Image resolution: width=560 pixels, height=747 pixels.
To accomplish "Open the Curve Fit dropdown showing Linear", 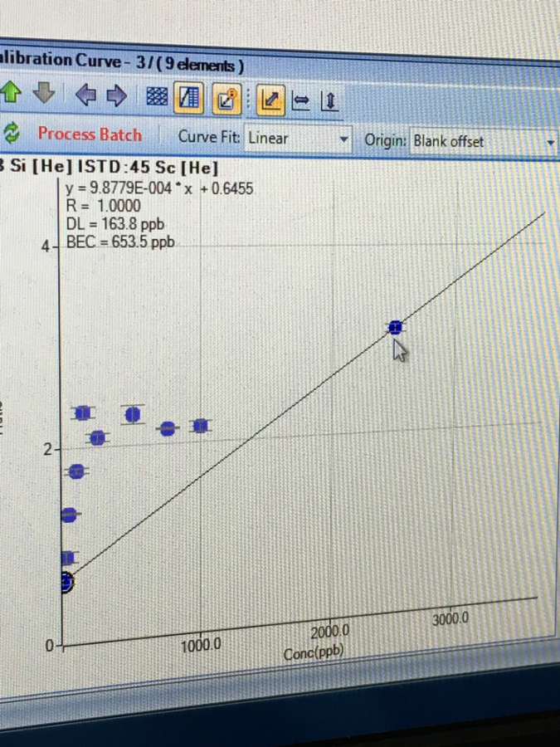I will click(298, 139).
